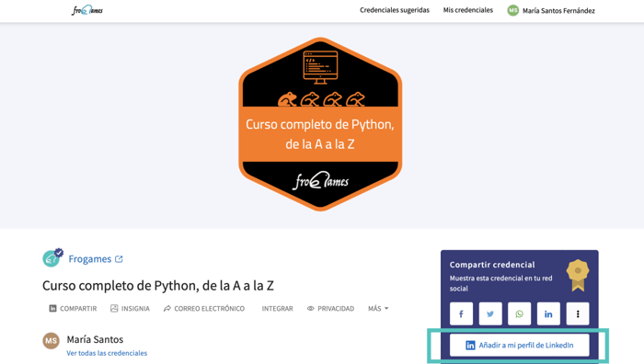The image size is (644, 364).
Task: Open Privacidad settings with eye icon
Action: click(x=330, y=308)
